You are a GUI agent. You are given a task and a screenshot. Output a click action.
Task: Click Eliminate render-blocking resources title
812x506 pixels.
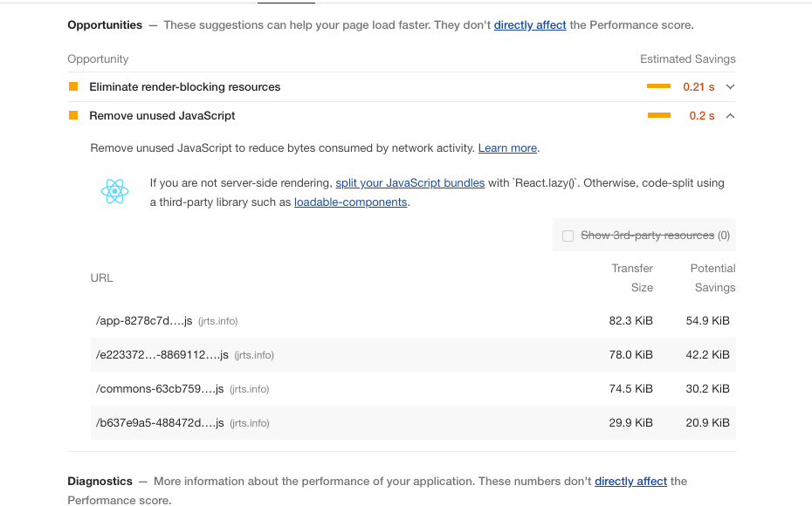click(x=185, y=87)
